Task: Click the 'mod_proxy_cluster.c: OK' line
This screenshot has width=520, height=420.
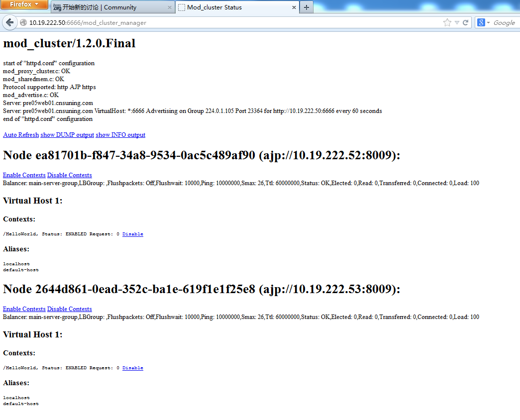Action: pos(36,71)
